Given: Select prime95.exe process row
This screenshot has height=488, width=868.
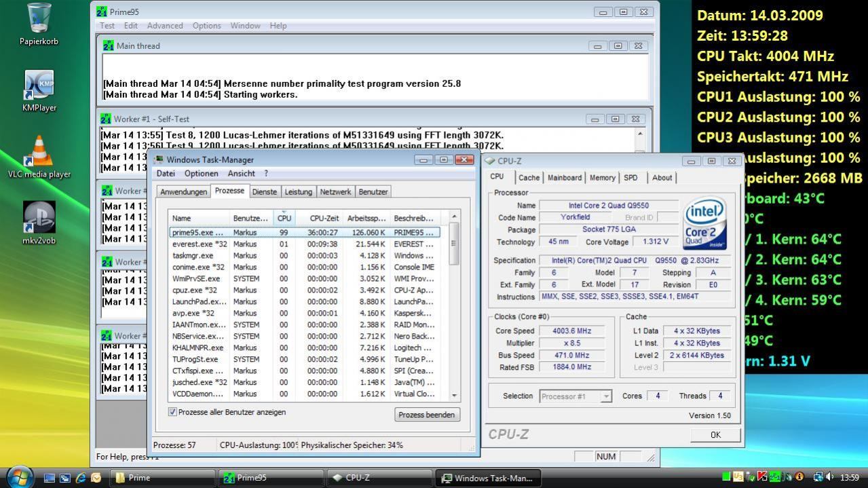Looking at the screenshot, I should (304, 232).
